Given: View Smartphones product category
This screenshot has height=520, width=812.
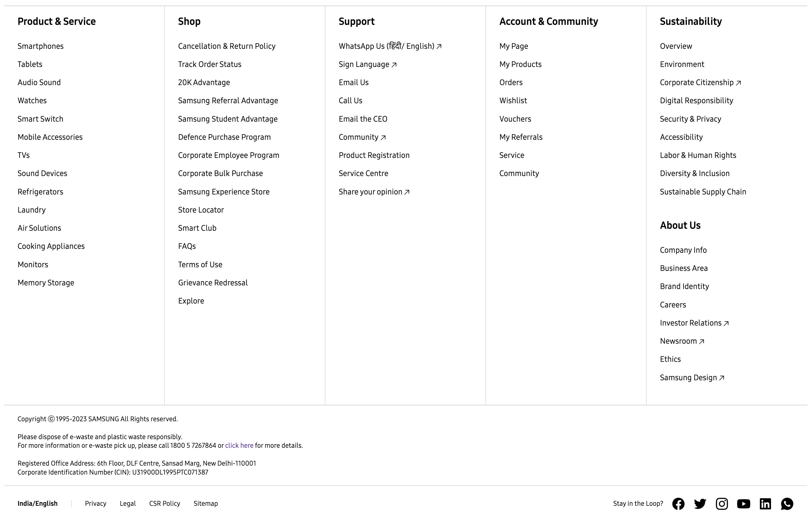Looking at the screenshot, I should pyautogui.click(x=40, y=46).
